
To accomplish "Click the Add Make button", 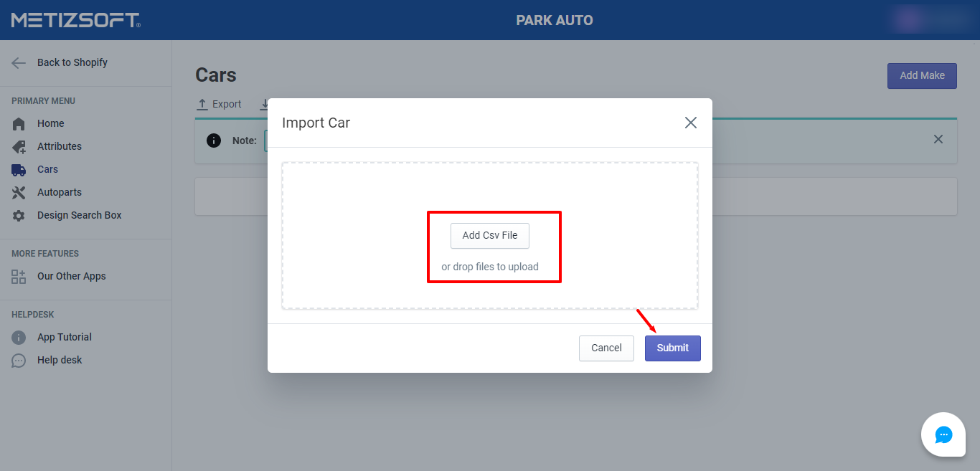I will coord(921,75).
